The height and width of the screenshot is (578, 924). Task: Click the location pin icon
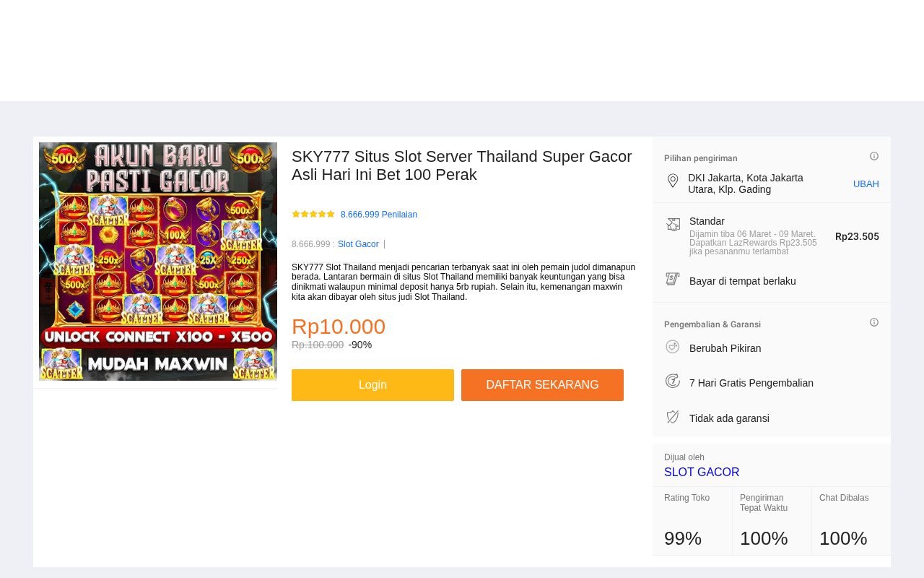click(x=673, y=181)
